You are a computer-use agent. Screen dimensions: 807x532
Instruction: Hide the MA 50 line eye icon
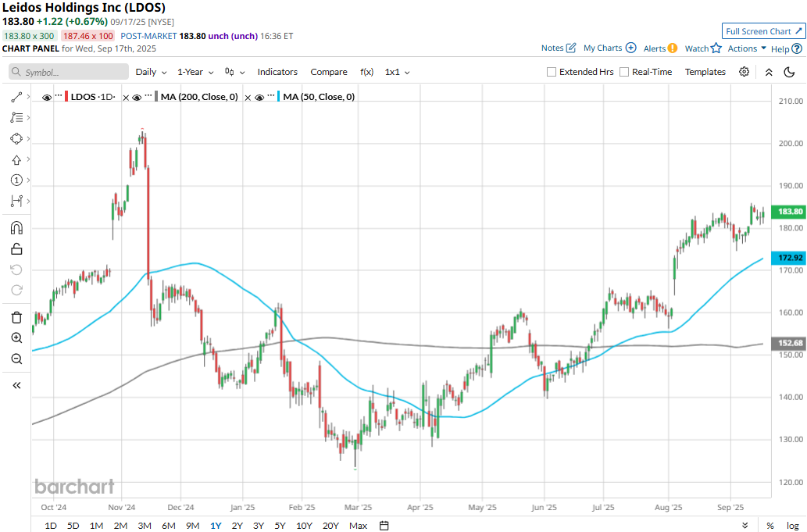click(x=259, y=97)
